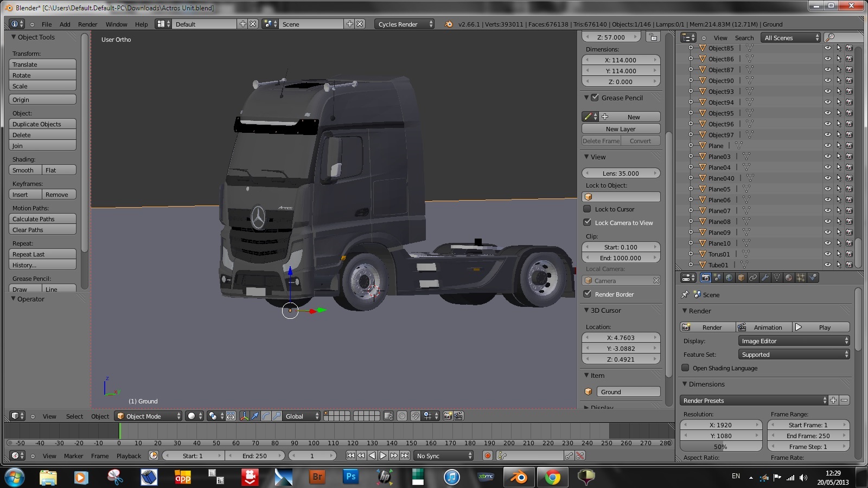Image resolution: width=868 pixels, height=488 pixels.
Task: Toggle the Grease Pencil checkbox
Action: (x=595, y=98)
